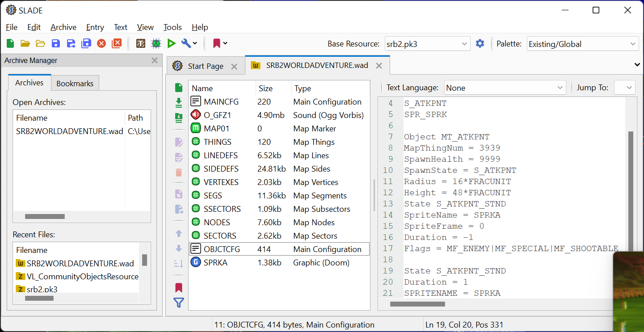Click the Import Files icon in entry sidebar

pos(179,103)
